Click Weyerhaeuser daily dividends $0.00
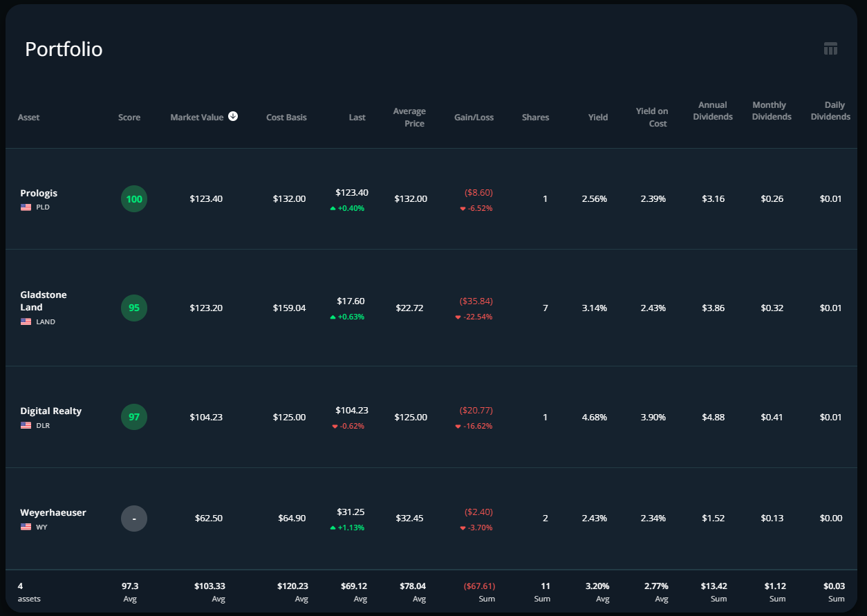867x616 pixels. click(x=831, y=518)
